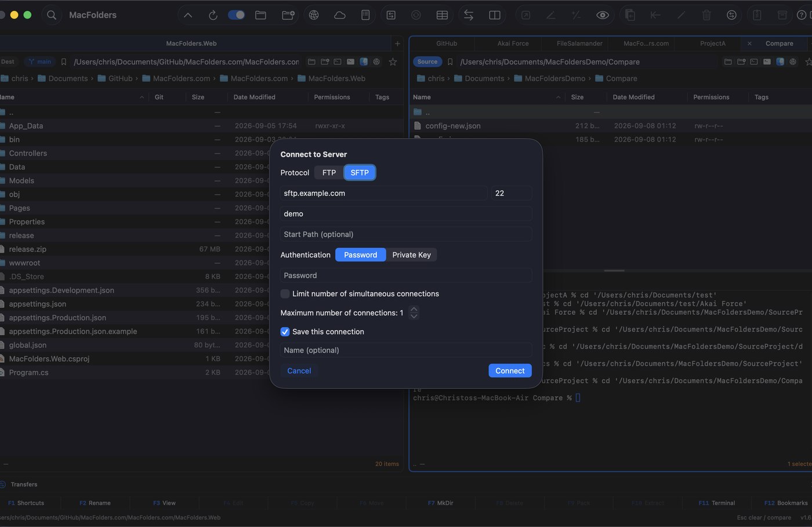Click the username field showing demo
Viewport: 812px width, 527px height.
[x=406, y=214]
